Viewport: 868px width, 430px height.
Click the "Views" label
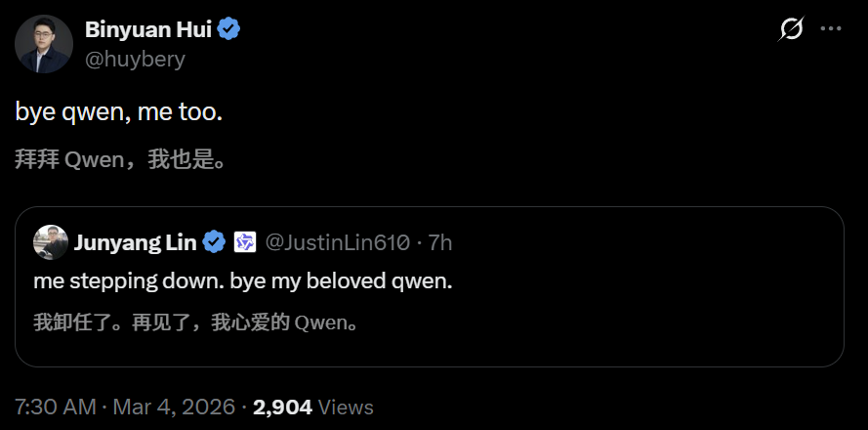346,407
